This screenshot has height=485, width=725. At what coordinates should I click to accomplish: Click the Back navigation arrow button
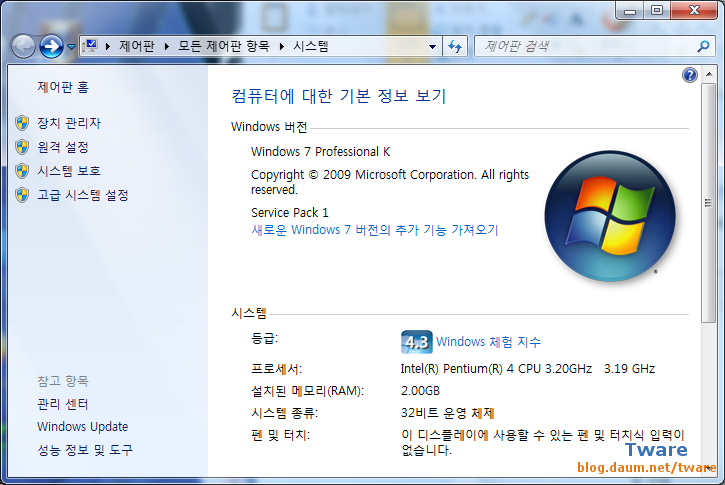point(23,46)
